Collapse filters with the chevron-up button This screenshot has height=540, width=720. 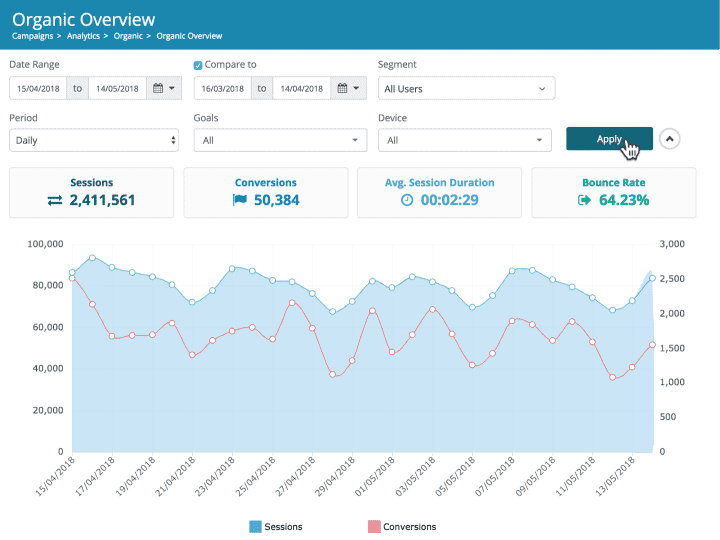(x=669, y=139)
